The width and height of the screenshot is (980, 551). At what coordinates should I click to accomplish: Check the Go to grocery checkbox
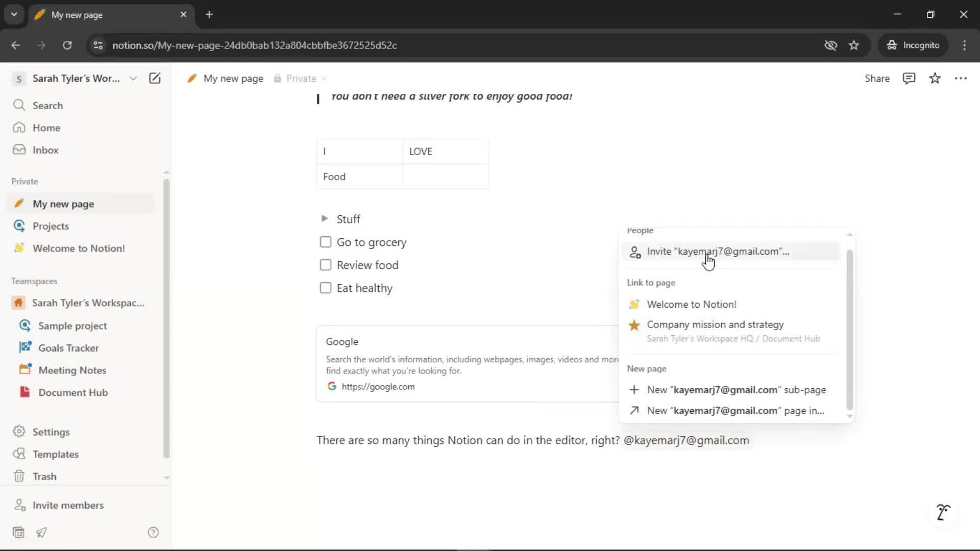click(x=325, y=242)
